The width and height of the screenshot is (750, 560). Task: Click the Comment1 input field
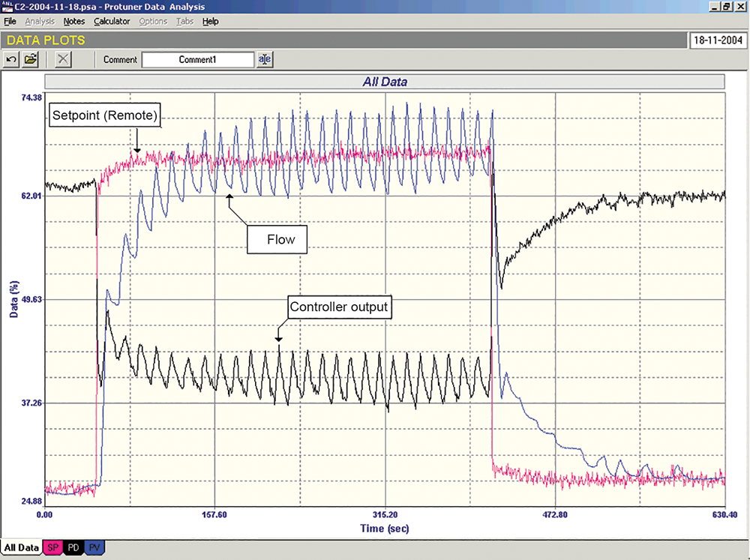click(x=198, y=59)
